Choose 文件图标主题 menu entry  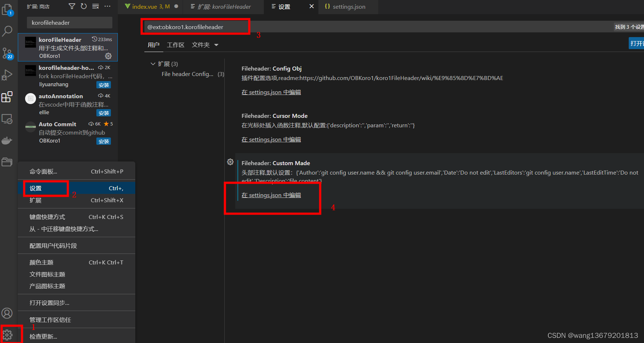click(x=76, y=275)
